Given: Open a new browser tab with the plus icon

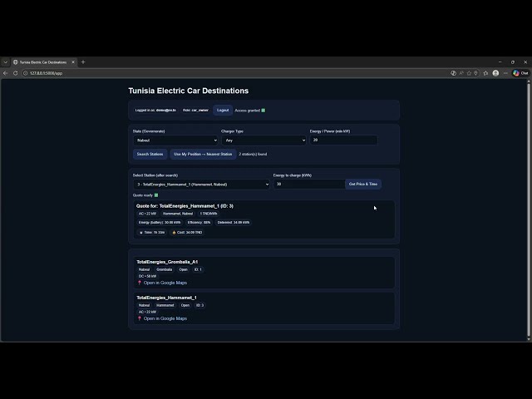Looking at the screenshot, I should [83, 62].
